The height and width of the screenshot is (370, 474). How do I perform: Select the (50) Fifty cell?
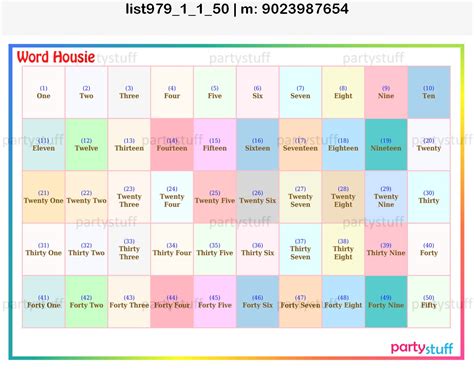[x=429, y=302]
